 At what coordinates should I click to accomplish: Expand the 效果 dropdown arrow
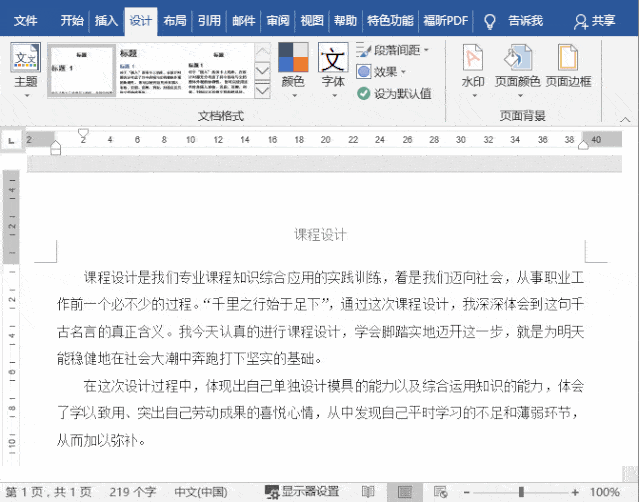tap(403, 72)
